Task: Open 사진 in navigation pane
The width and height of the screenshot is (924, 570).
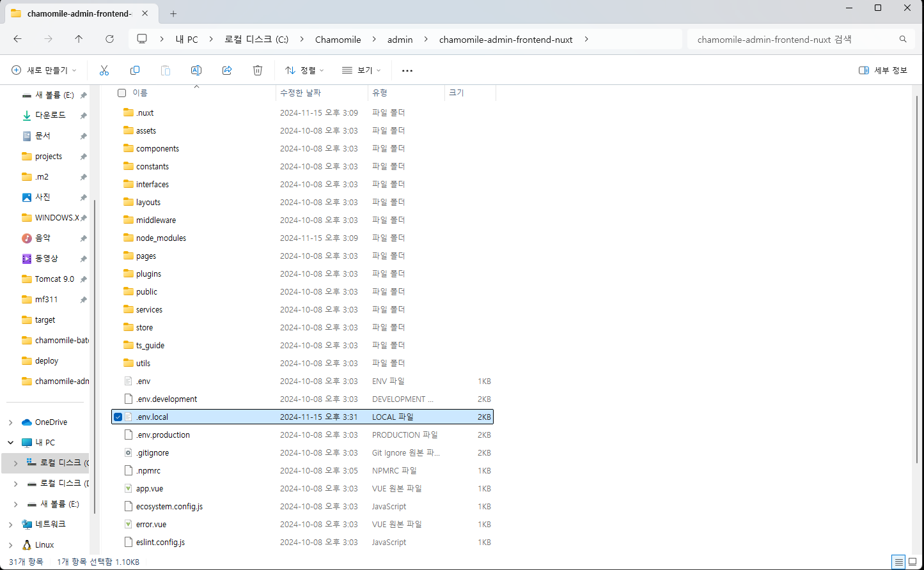Action: click(42, 197)
